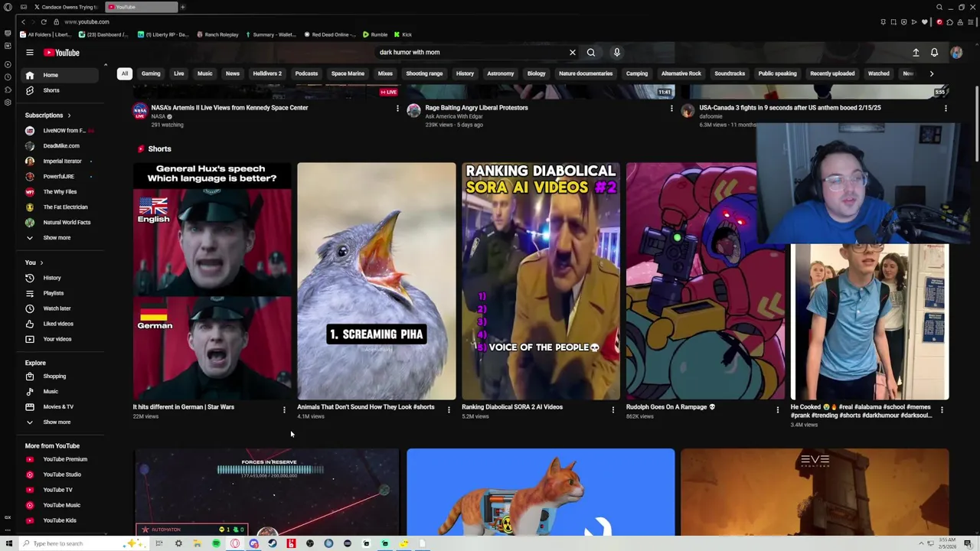The width and height of the screenshot is (980, 551).
Task: Open Kick bookmark
Action: pos(403,34)
